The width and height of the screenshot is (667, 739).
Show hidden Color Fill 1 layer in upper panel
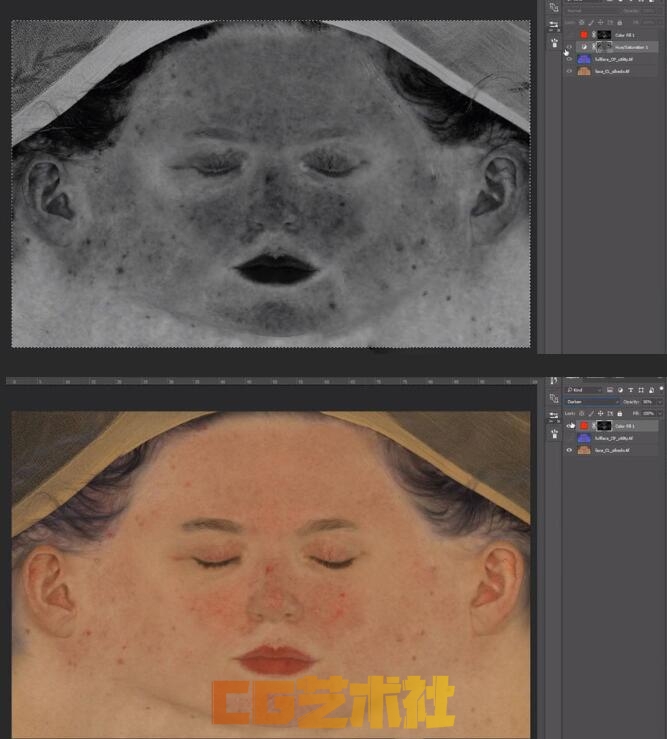pyautogui.click(x=569, y=35)
